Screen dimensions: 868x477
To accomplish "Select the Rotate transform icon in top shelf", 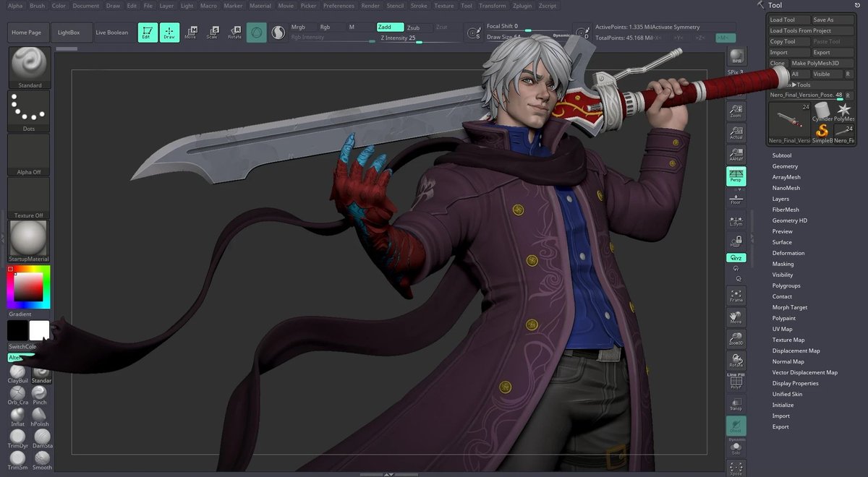I will tap(234, 32).
